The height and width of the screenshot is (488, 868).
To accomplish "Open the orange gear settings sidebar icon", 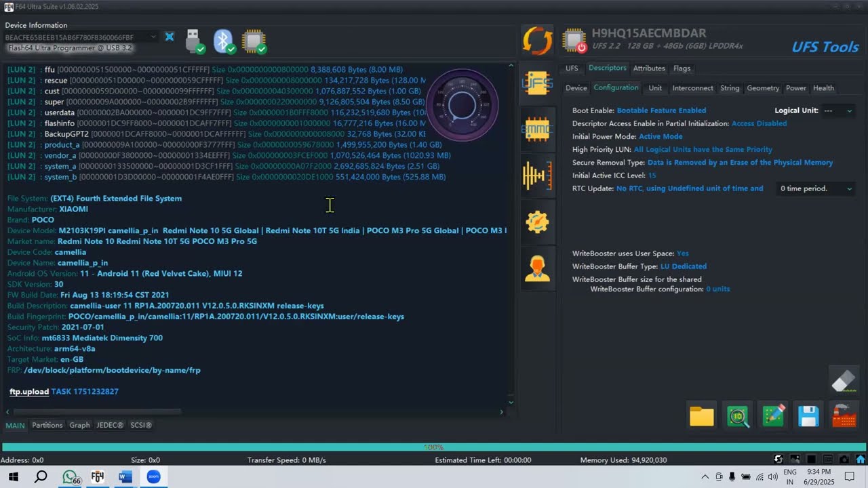I will coord(537,222).
